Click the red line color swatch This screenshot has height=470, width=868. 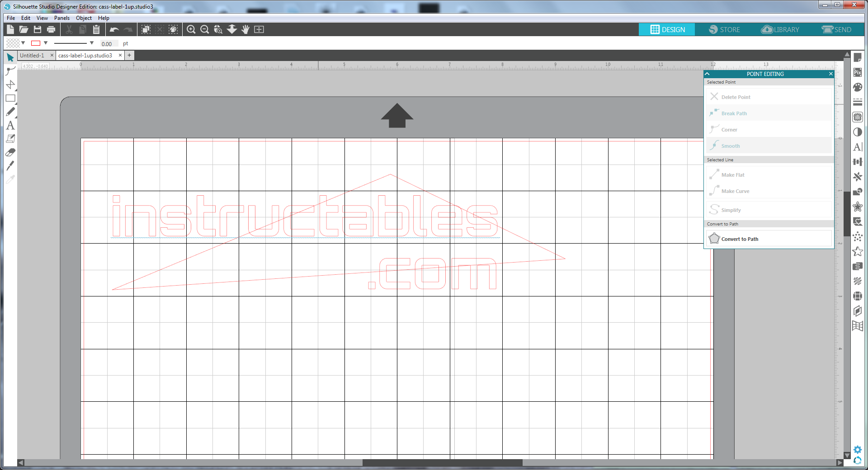coord(36,43)
